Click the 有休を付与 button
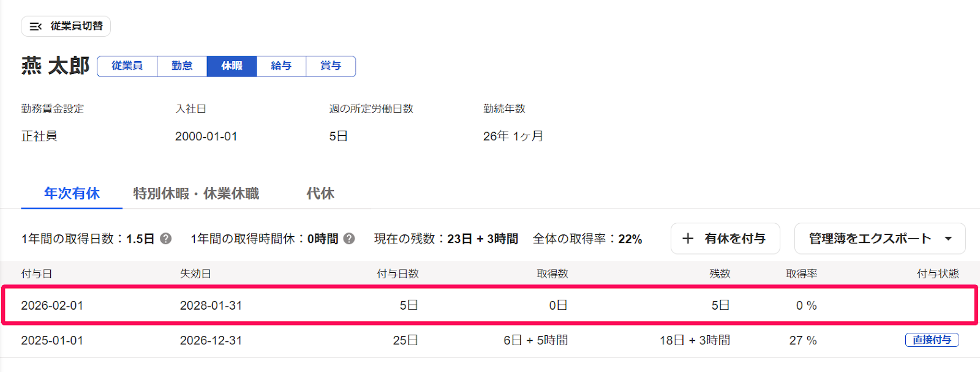The width and height of the screenshot is (980, 372). pyautogui.click(x=725, y=239)
